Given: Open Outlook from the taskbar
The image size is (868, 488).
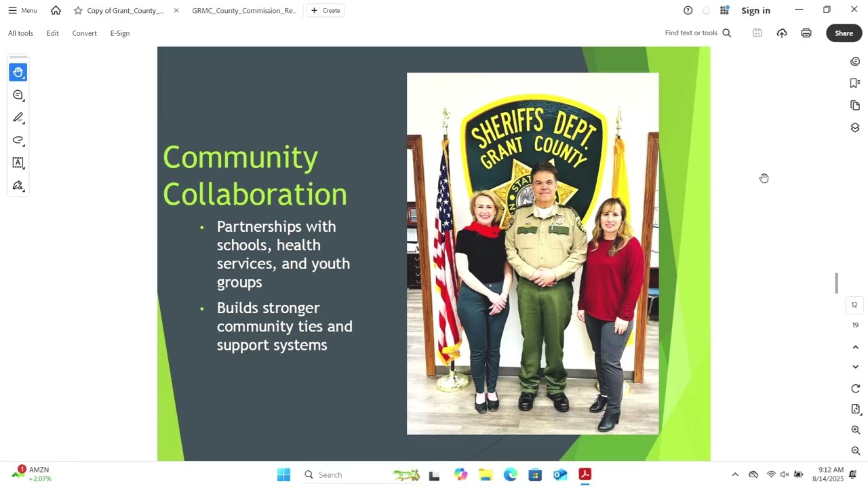Looking at the screenshot, I should point(560,474).
